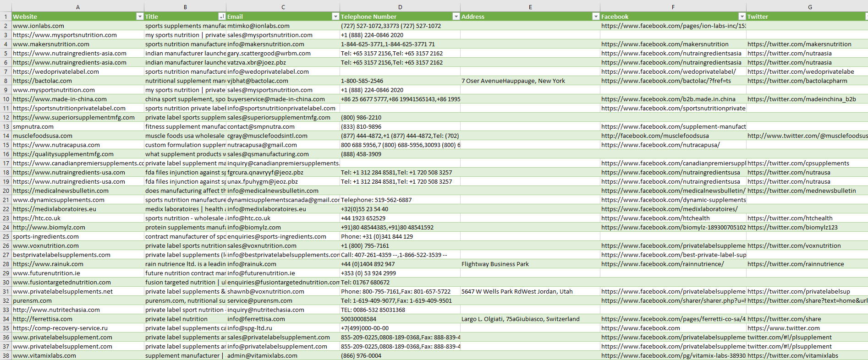Click the www.vitamixlabs.com website cell
The width and height of the screenshot is (868, 360).
[x=78, y=355]
